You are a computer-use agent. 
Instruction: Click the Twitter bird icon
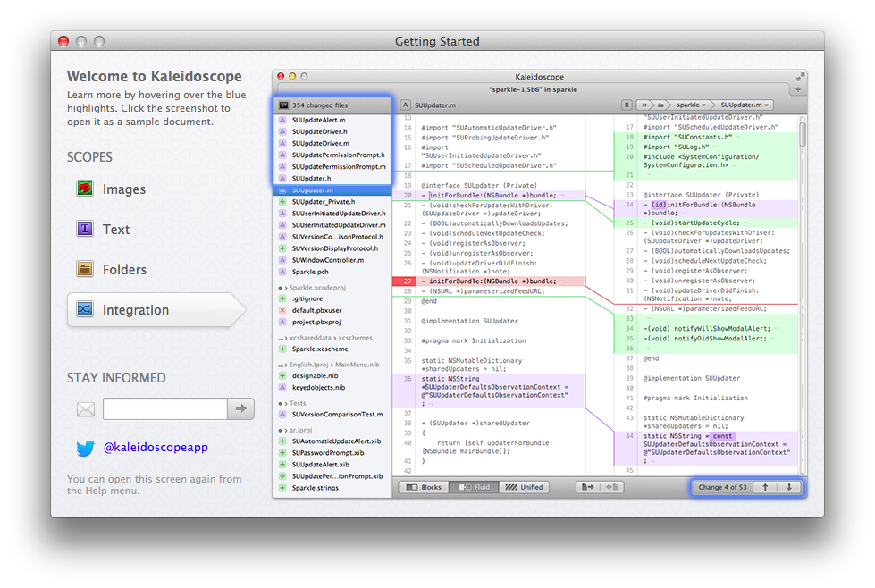click(85, 448)
